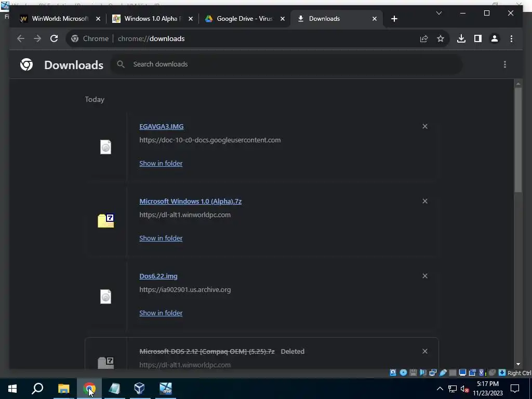The image size is (532, 399).
Task: Close the WinWorld tab
Action: pyautogui.click(x=98, y=19)
